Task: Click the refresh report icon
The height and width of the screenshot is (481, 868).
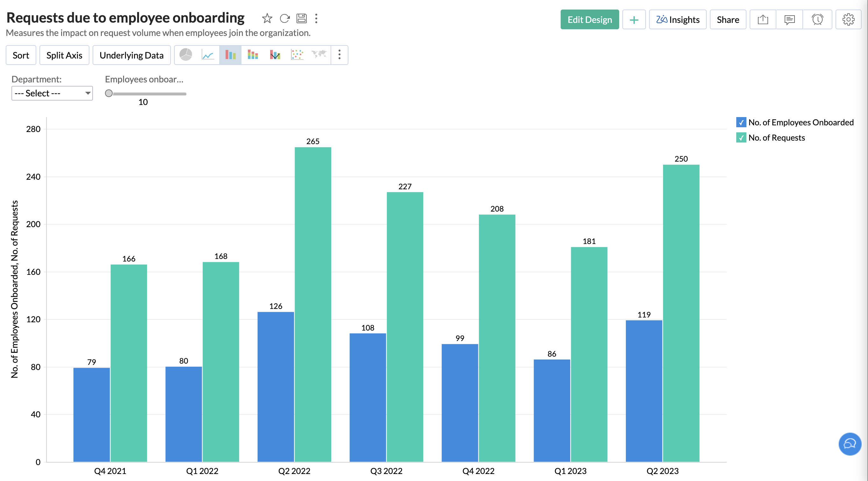Action: (x=285, y=18)
